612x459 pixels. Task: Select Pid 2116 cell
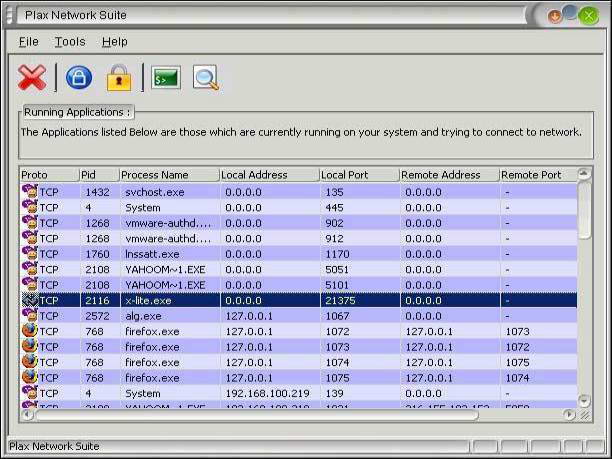point(100,300)
